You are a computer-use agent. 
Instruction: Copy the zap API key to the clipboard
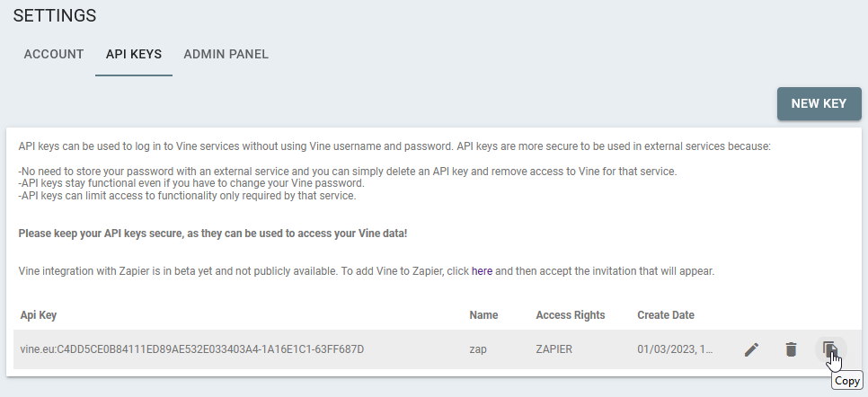830,349
